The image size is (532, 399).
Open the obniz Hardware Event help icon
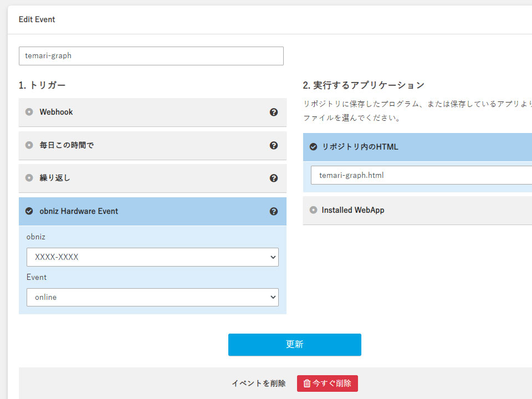(x=274, y=211)
